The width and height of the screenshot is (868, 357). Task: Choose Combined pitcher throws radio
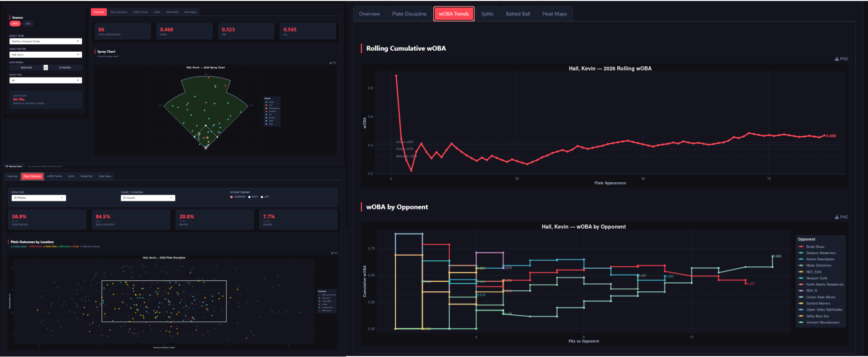click(238, 197)
